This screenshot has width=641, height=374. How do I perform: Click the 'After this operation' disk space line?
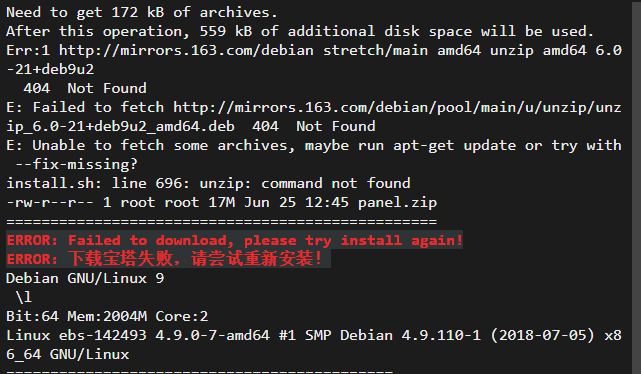point(300,31)
